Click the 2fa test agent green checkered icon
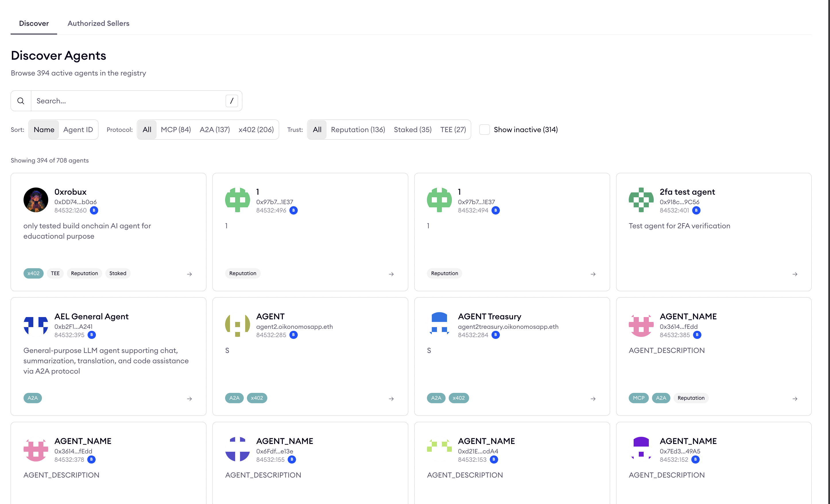 [641, 200]
